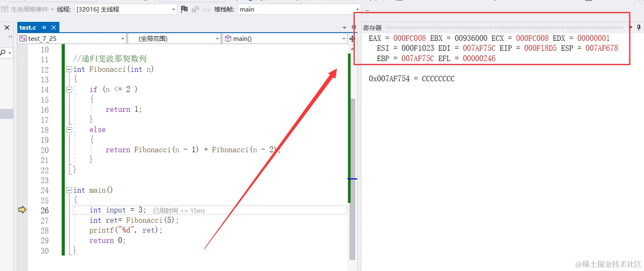Viewport: 644px width, 271px height.
Task: Click the 'if (n <= 2 )' condition
Action: (113, 90)
